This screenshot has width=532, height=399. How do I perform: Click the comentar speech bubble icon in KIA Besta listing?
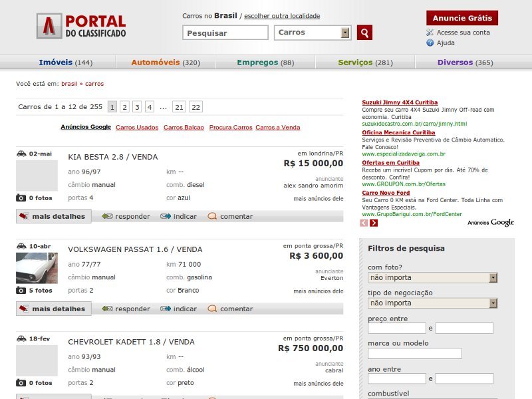click(212, 216)
